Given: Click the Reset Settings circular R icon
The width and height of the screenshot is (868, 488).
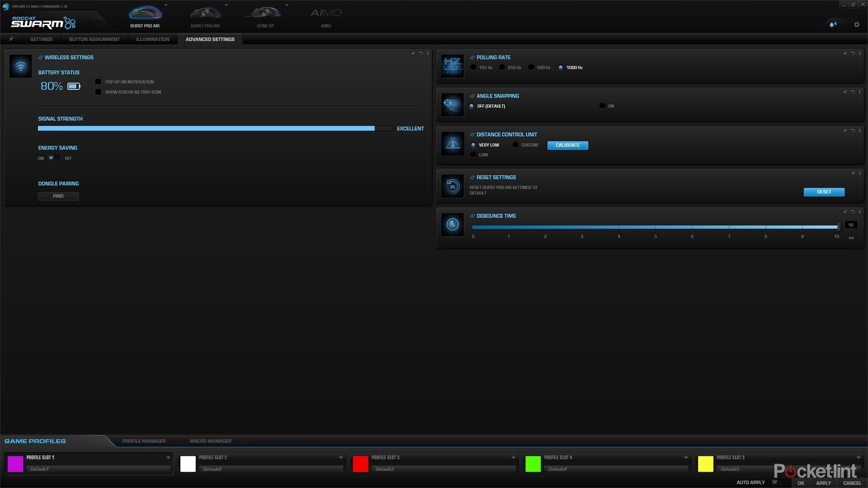Looking at the screenshot, I should (x=453, y=186).
